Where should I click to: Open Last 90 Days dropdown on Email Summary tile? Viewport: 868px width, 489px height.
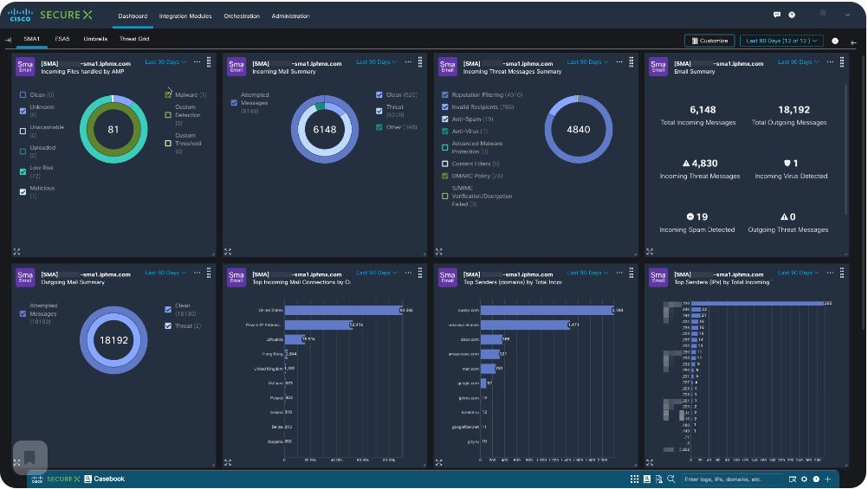coord(798,62)
